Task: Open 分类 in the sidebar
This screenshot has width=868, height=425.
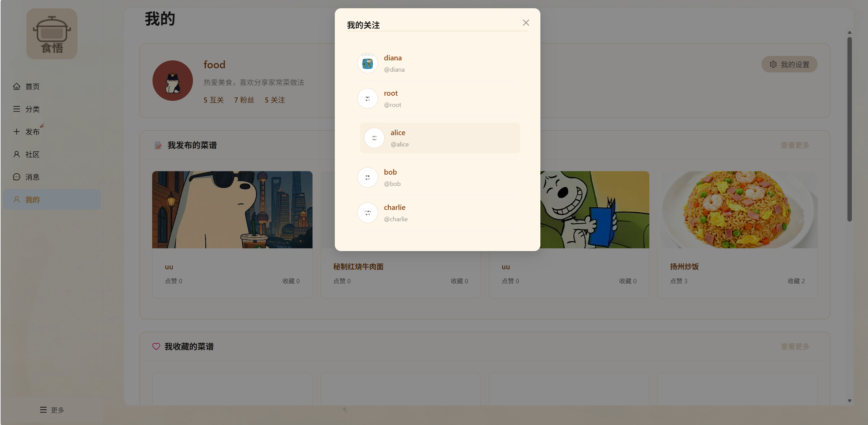Action: (x=32, y=109)
